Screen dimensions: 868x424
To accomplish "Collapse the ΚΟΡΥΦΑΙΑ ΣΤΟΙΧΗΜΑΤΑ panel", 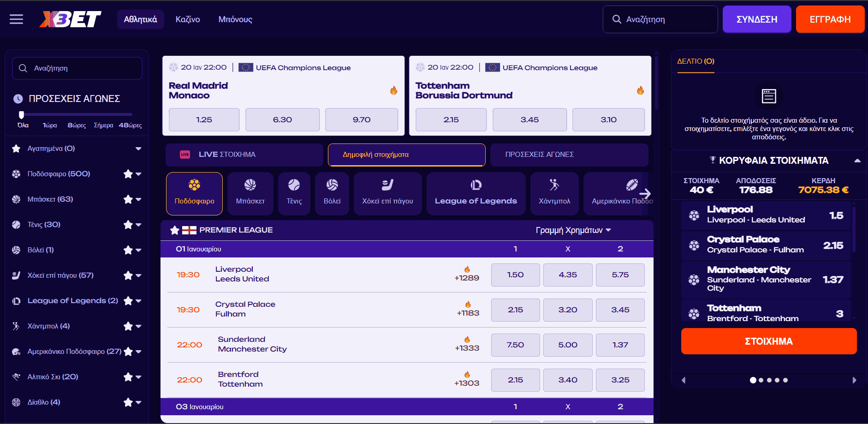I will [x=857, y=161].
